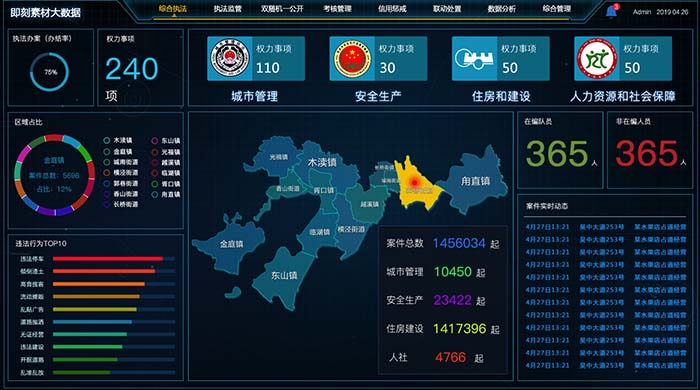Click the 城市管理 police emblem icon
The height and width of the screenshot is (390, 700).
click(230, 58)
